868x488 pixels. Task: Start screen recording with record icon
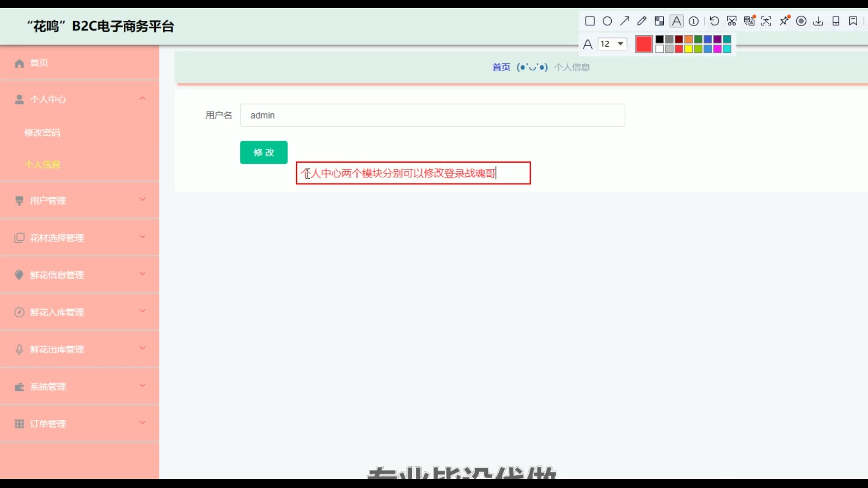[801, 21]
